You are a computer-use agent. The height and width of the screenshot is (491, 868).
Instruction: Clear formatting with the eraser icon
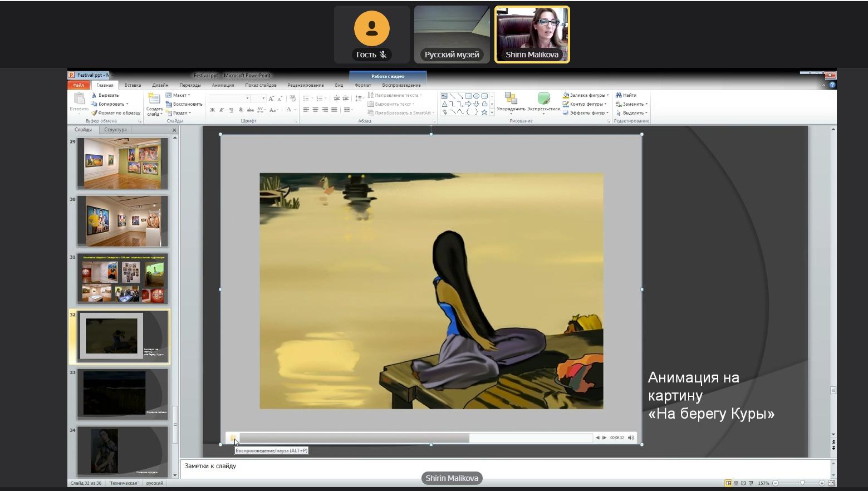tap(293, 99)
